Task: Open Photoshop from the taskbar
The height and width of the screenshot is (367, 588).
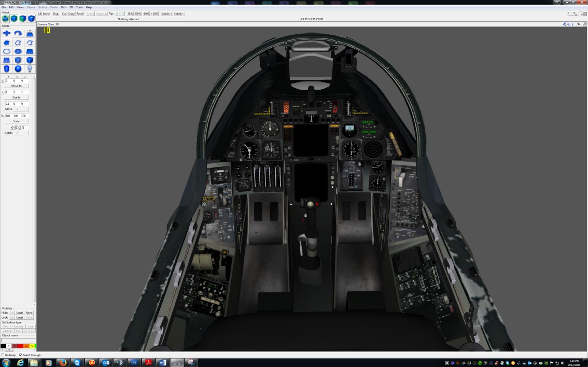Action: tap(133, 362)
